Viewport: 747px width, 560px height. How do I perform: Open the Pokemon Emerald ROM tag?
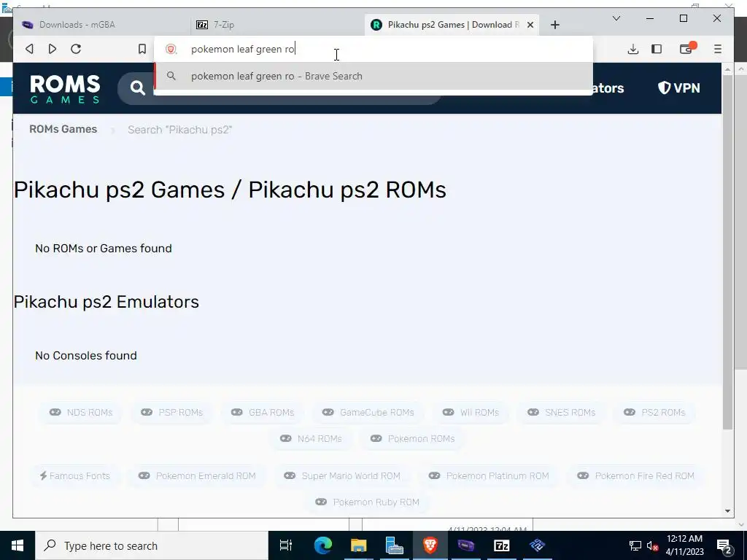click(x=197, y=475)
